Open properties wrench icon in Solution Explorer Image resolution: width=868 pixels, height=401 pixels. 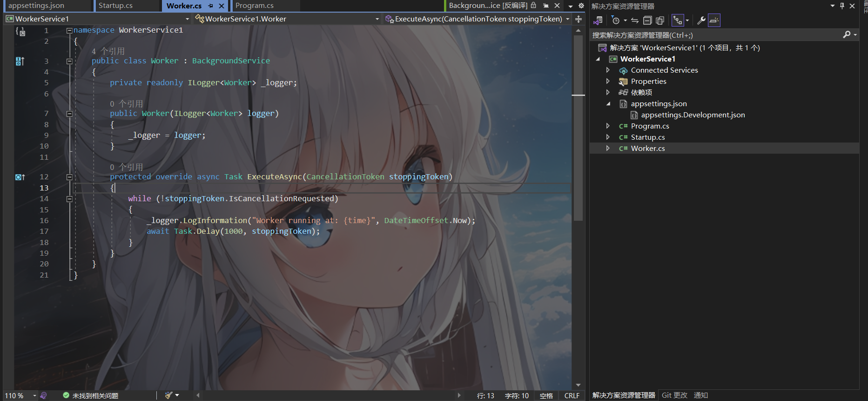(701, 20)
